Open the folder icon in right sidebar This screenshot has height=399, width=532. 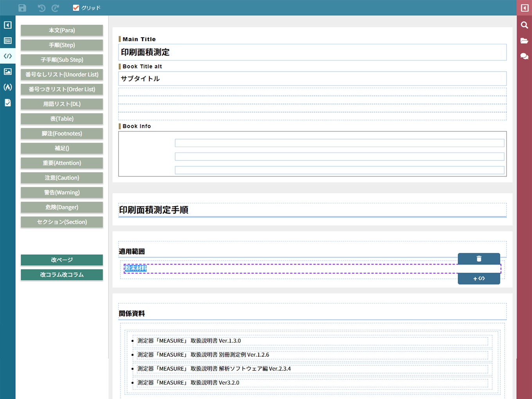tap(525, 41)
